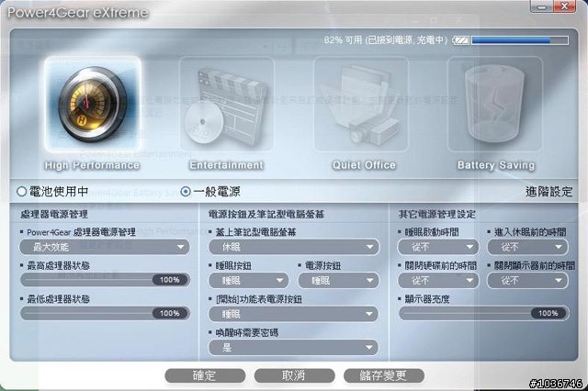Click the Entertainment mode label
588x391 pixels.
(x=227, y=165)
